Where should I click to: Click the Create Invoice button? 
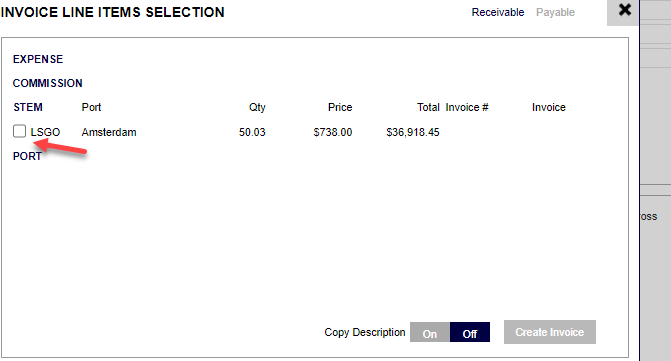549,332
